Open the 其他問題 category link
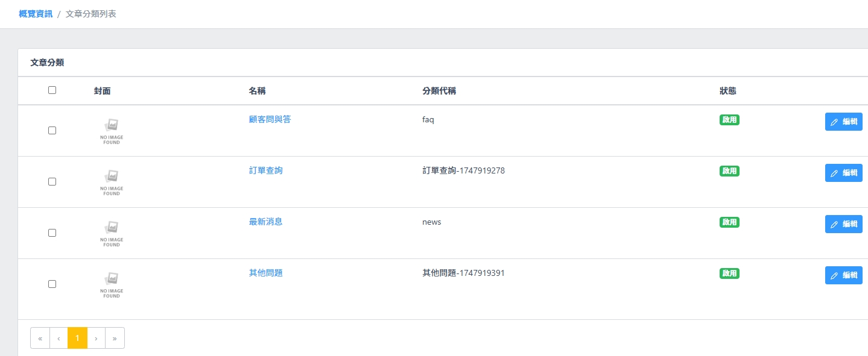868x356 pixels. 265,273
